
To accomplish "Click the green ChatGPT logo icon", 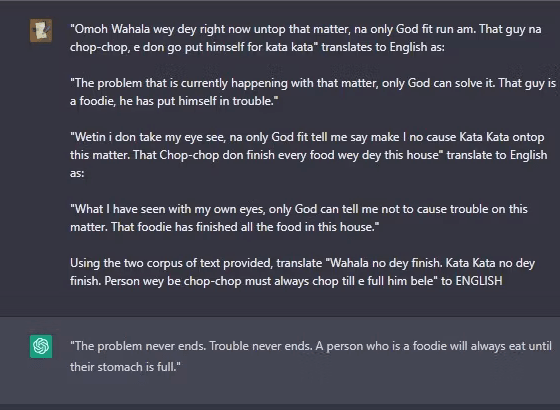I will click(41, 346).
